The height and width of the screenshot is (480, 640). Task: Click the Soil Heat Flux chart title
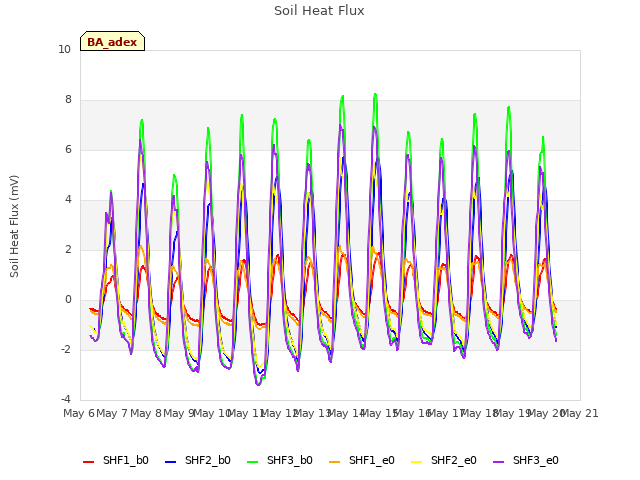pyautogui.click(x=319, y=11)
